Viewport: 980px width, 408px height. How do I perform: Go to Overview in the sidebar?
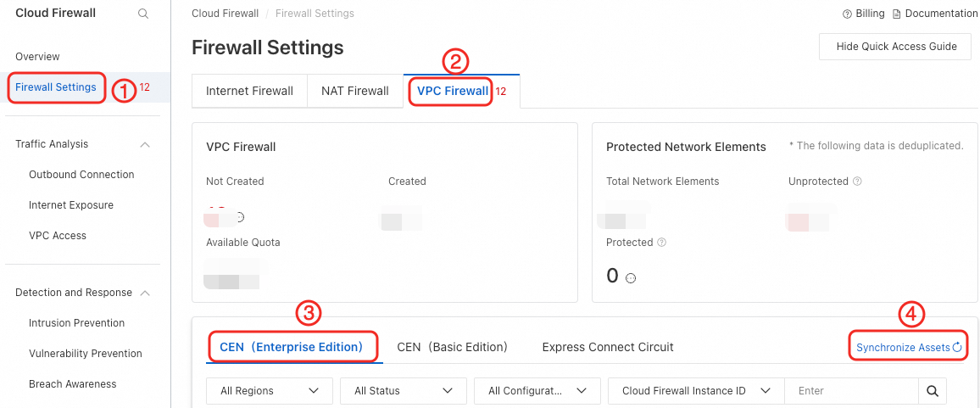click(x=37, y=57)
